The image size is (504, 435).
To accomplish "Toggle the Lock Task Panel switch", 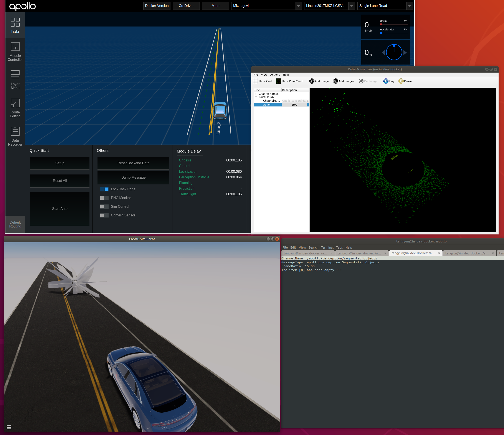I will coord(104,189).
